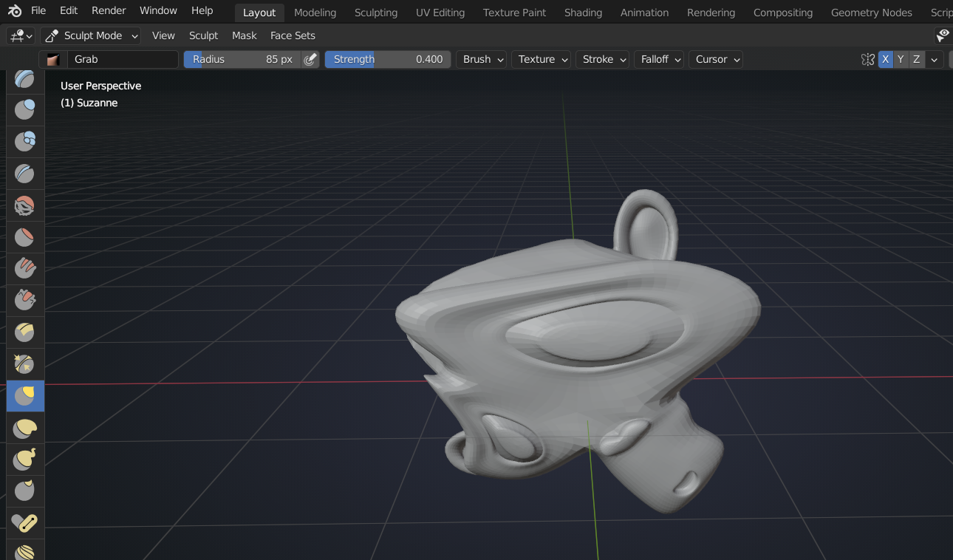
Task: Open the Mask menu
Action: point(245,35)
